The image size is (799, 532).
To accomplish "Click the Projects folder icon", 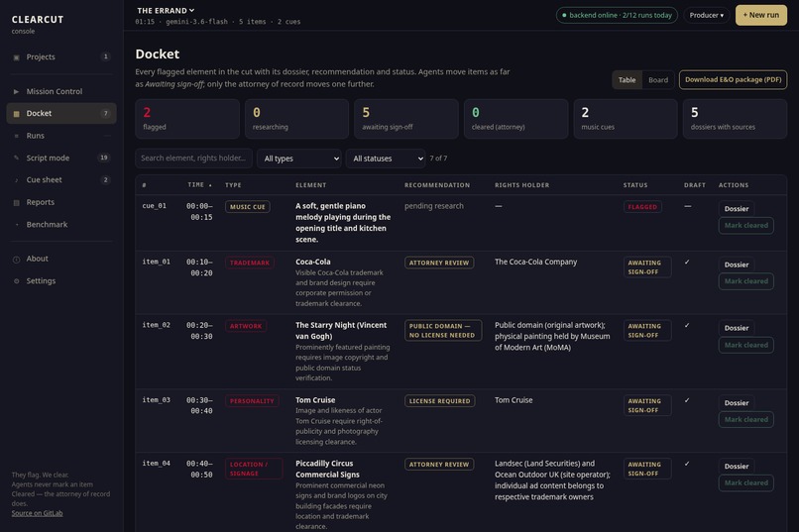I will (x=16, y=57).
